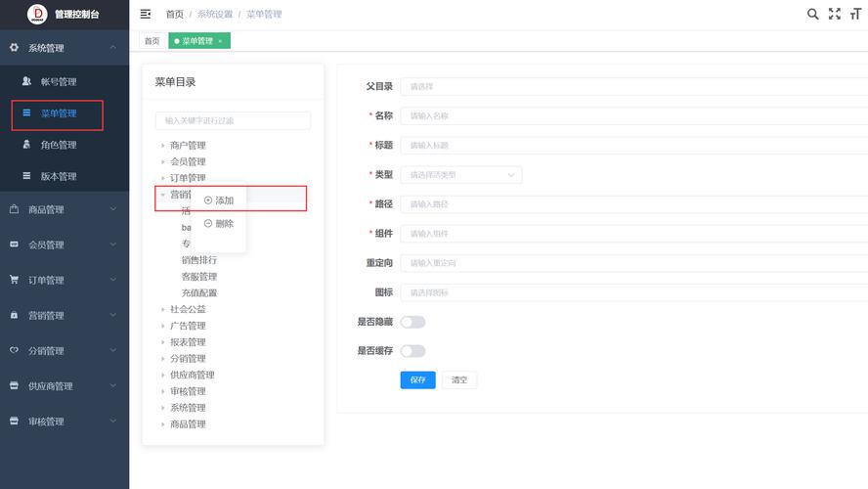Click the 系统管理 gear icon

(x=14, y=48)
